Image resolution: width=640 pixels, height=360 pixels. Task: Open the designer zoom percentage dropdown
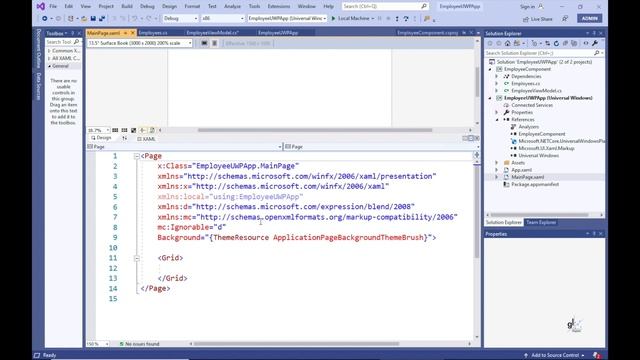pyautogui.click(x=98, y=130)
